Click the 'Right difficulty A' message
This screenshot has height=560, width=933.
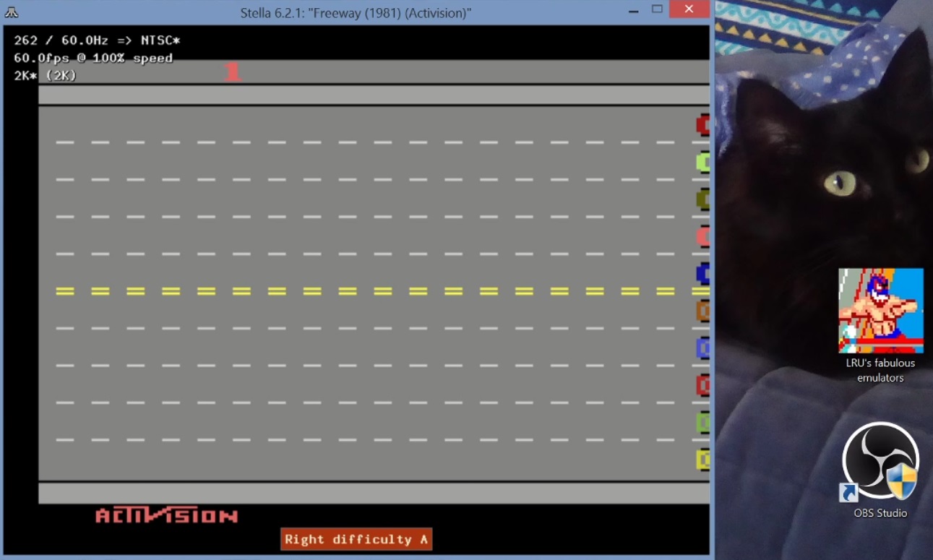click(x=356, y=539)
